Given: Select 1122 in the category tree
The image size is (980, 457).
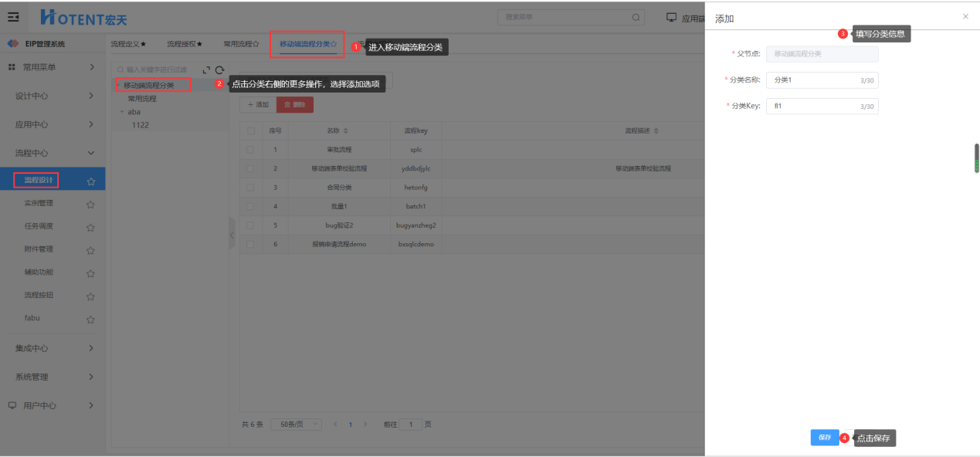Looking at the screenshot, I should 141,125.
